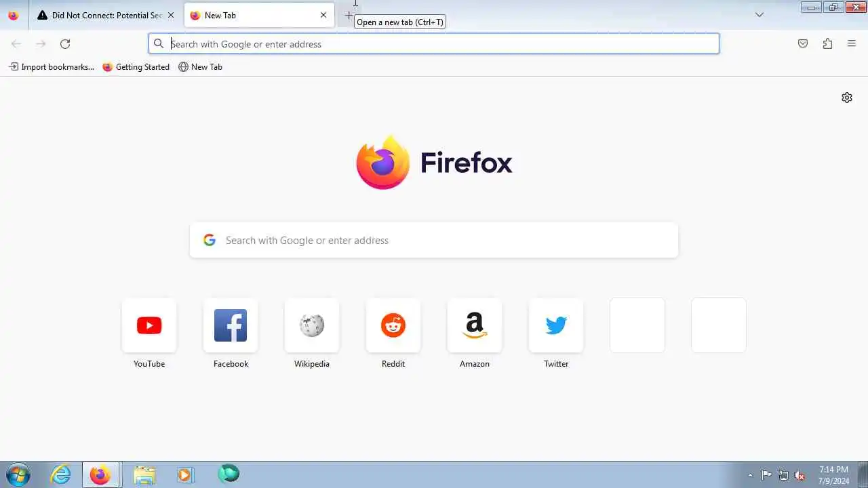The height and width of the screenshot is (488, 868).
Task: Open the Extensions puzzle icon
Action: tap(827, 43)
